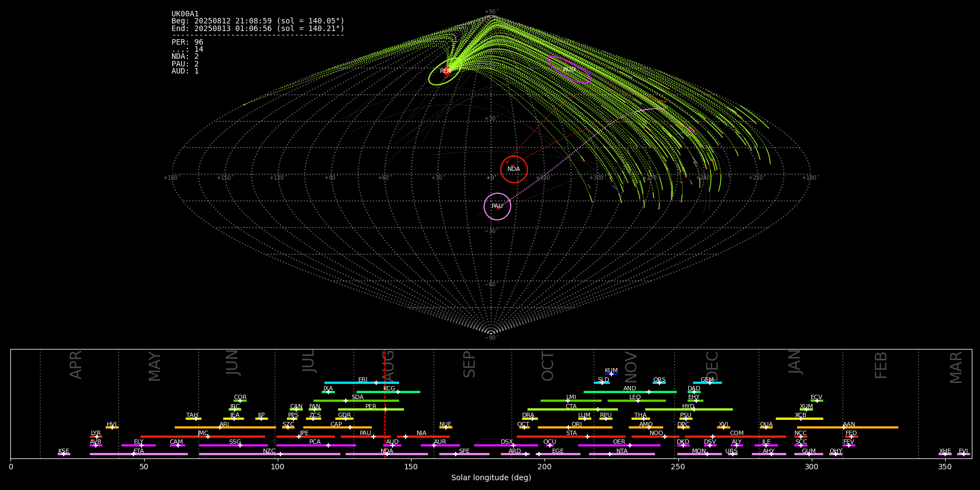Click the red NIA shower bar
Screen dimensions: 980x490
pos(423,437)
